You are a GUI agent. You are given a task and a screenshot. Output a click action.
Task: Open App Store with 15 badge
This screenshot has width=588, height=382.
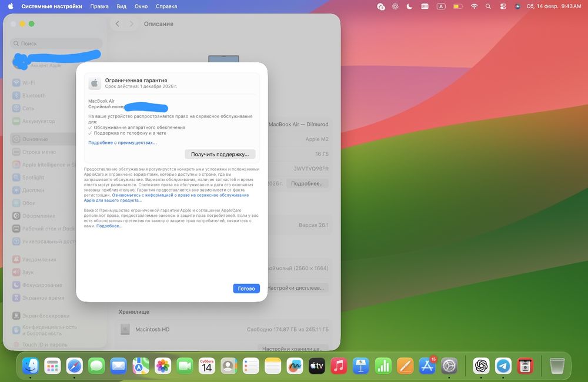tap(427, 366)
